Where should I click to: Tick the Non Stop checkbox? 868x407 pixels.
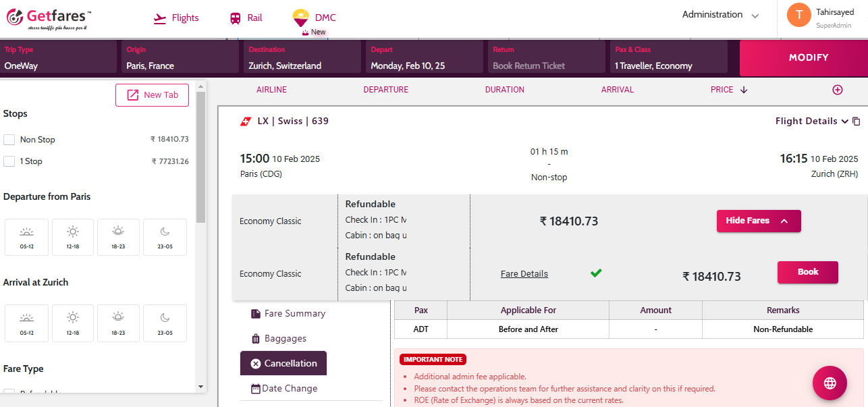click(x=9, y=140)
